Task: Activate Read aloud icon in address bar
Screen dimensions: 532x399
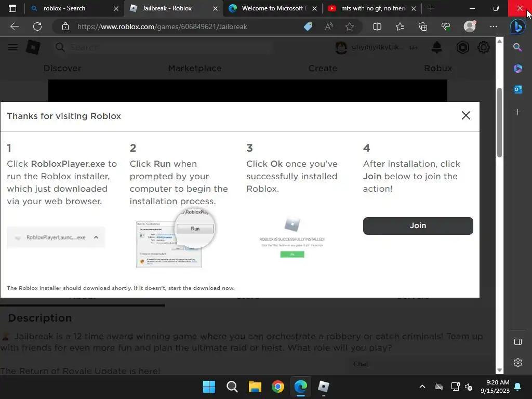Action: pyautogui.click(x=329, y=26)
